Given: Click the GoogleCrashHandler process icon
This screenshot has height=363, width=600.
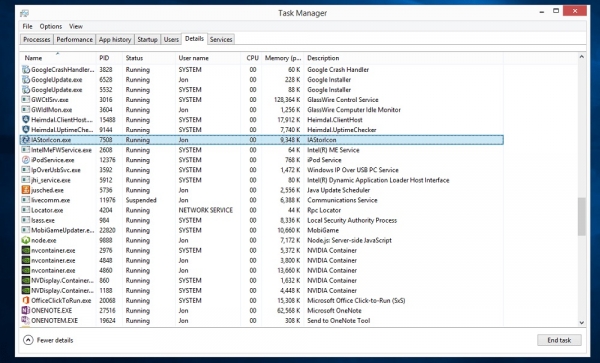Looking at the screenshot, I should (26, 70).
